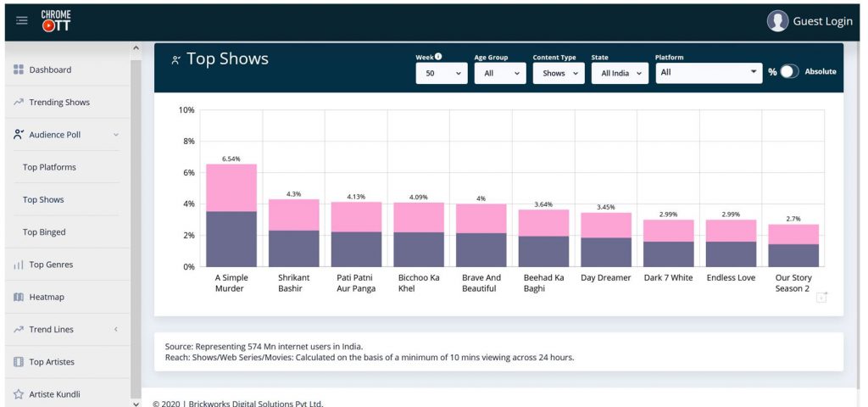Click the Top Artistes film icon

[x=19, y=362]
